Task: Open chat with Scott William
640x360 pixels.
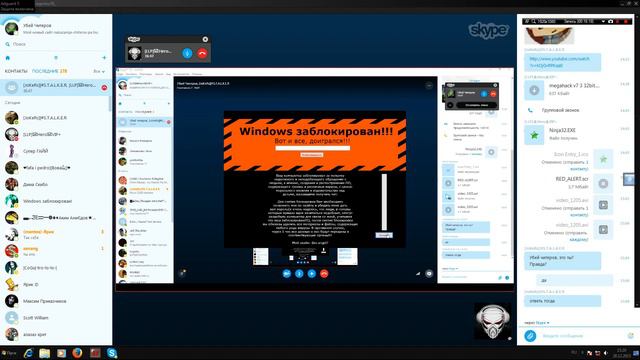Action: [x=56, y=318]
